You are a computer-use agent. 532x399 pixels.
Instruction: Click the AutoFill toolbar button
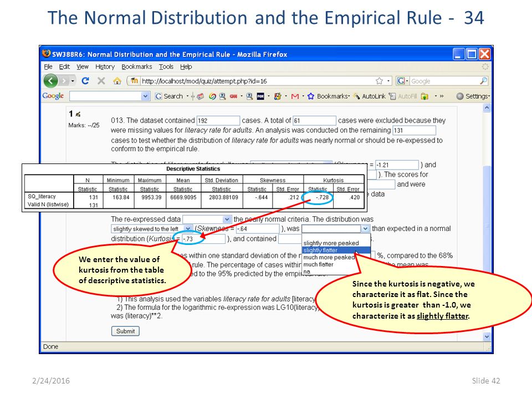click(x=403, y=96)
